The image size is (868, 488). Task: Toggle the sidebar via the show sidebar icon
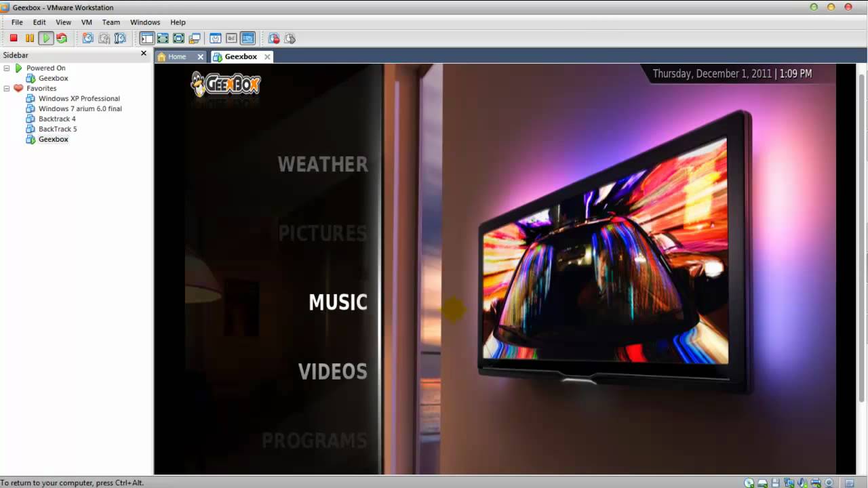146,39
